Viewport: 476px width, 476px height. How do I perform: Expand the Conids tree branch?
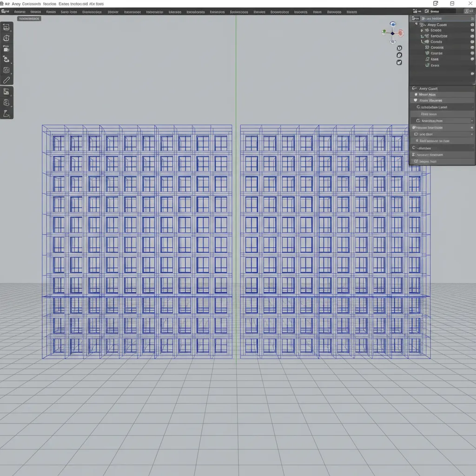click(x=422, y=41)
